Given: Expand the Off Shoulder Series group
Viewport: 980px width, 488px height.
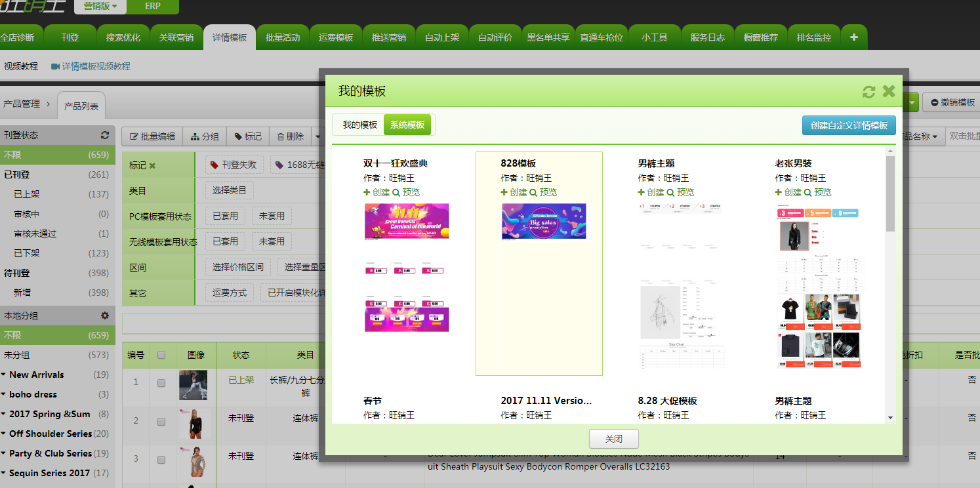Looking at the screenshot, I should pos(3,434).
